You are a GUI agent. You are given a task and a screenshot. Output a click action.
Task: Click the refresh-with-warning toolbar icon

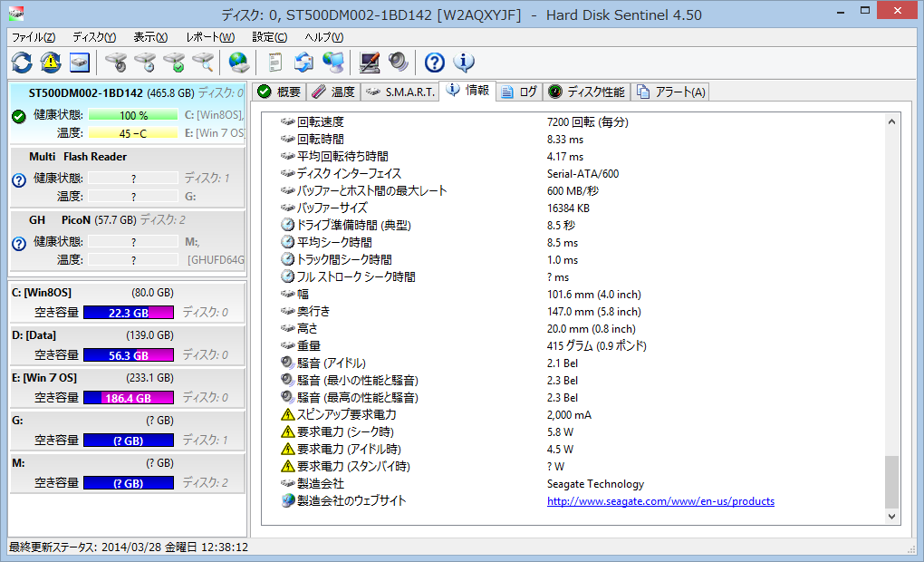(x=51, y=63)
